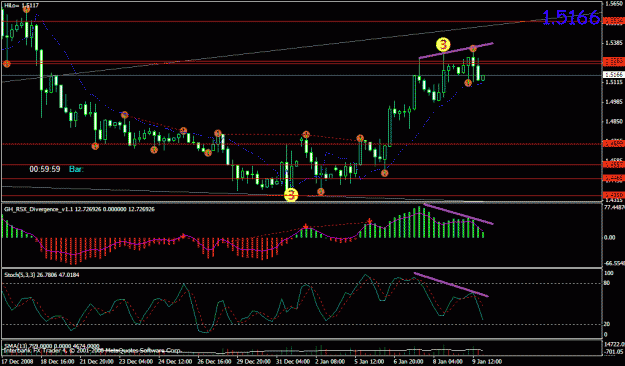This screenshot has width=625, height=366.
Task: Select the Stoch(5,3,3) indicator title
Action: click(41, 275)
